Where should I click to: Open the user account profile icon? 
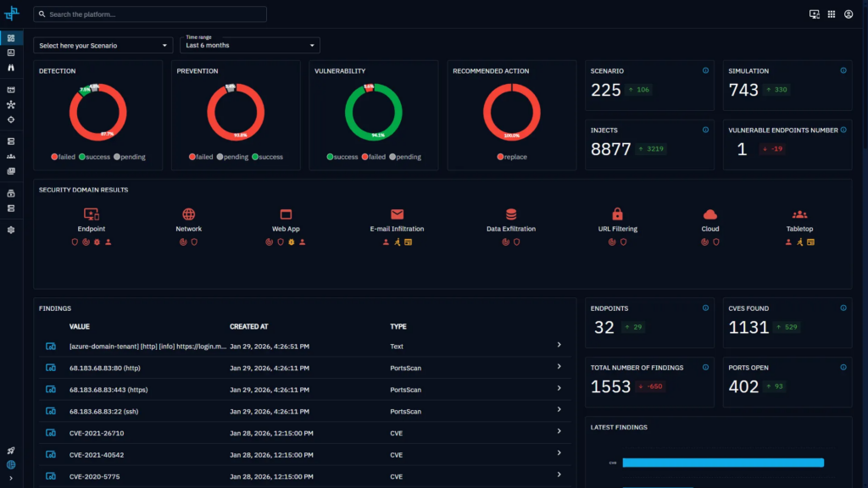(x=849, y=14)
